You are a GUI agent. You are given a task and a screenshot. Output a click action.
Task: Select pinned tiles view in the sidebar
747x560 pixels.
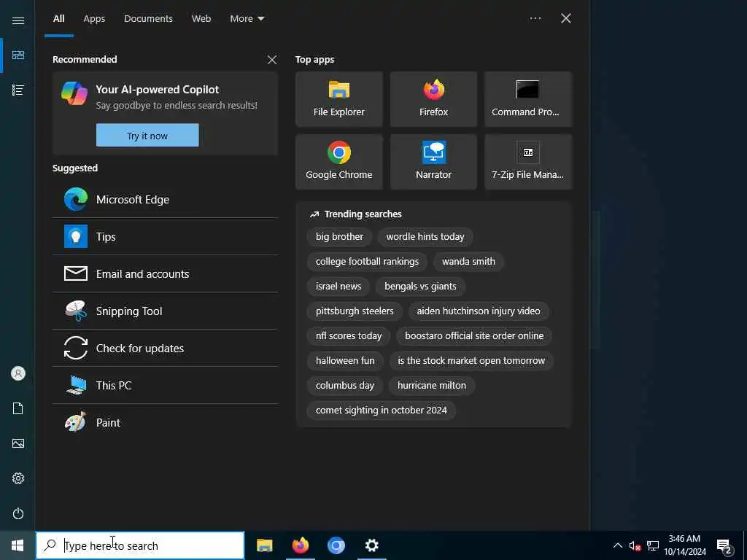point(18,55)
